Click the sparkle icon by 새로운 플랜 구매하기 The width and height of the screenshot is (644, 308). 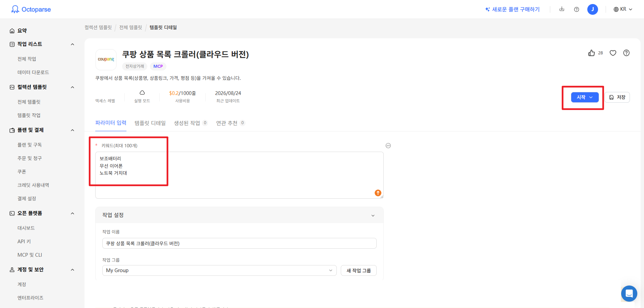pyautogui.click(x=488, y=9)
